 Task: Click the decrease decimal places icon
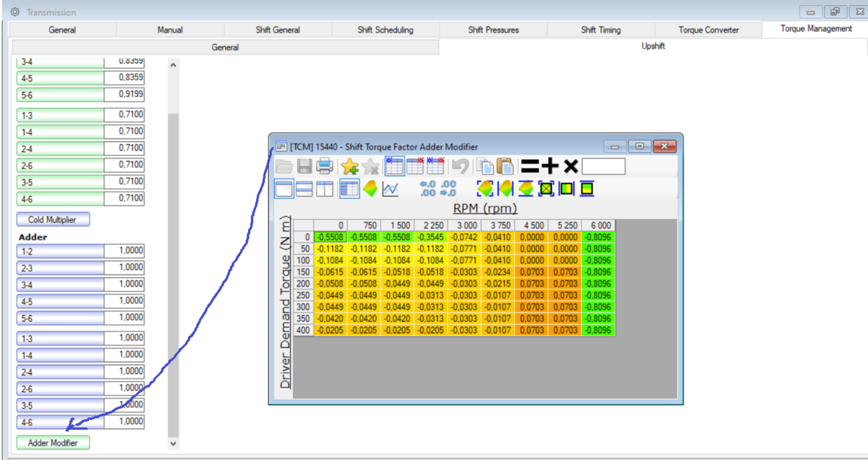click(448, 189)
